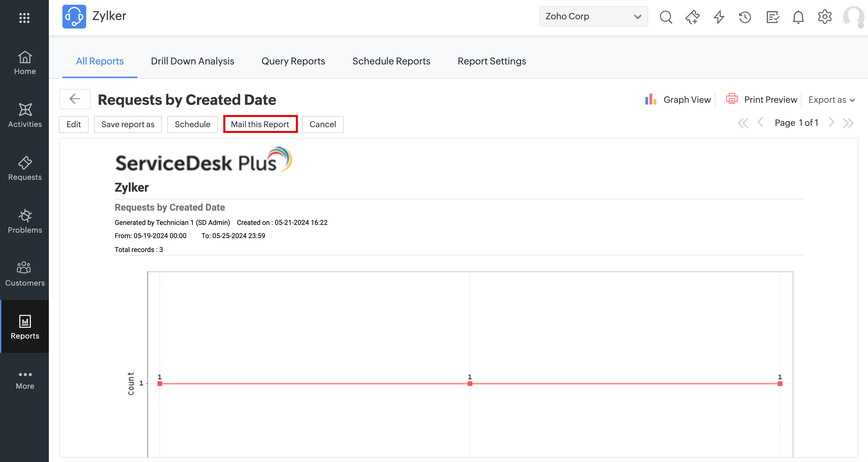Switch to the Drill Down Analysis tab

[x=192, y=61]
